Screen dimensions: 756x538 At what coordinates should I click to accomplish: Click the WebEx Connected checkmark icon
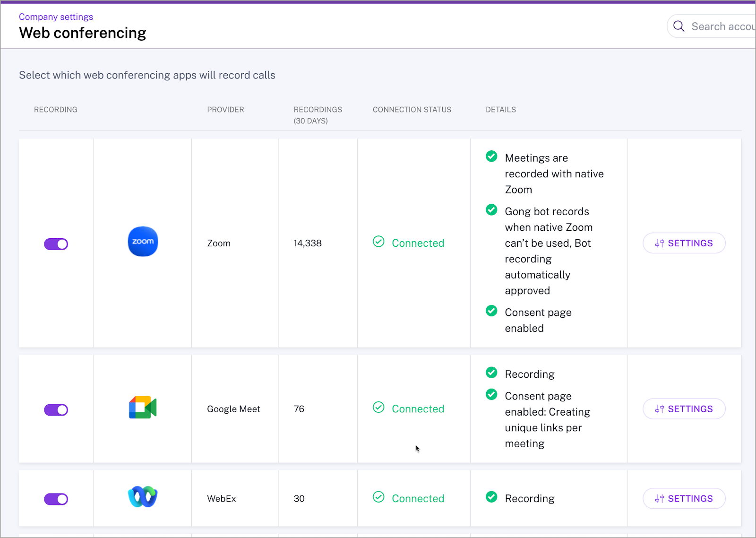click(x=378, y=497)
